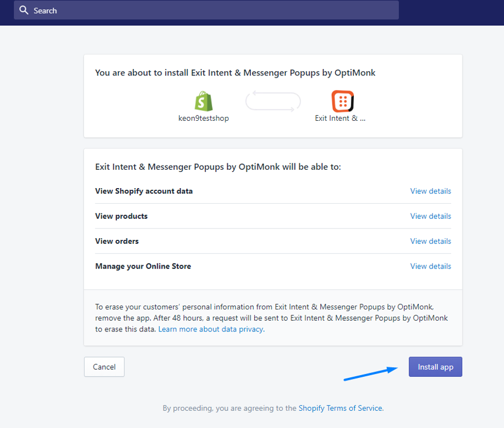
Task: Expand View details for View products
Action: [430, 216]
